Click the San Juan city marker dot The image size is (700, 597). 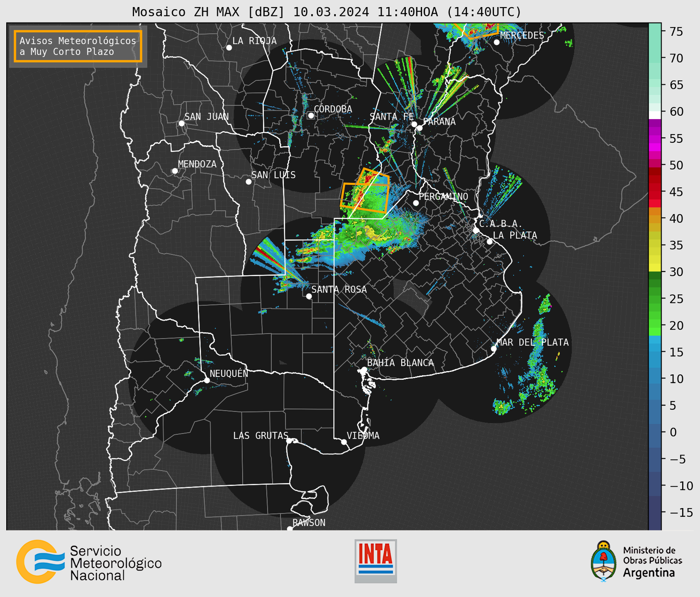pyautogui.click(x=181, y=123)
